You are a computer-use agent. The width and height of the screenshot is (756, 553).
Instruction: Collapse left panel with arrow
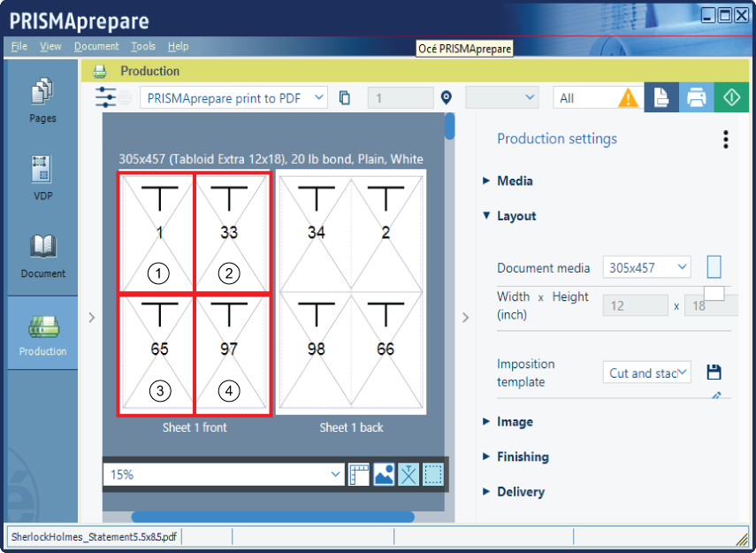pos(92,318)
